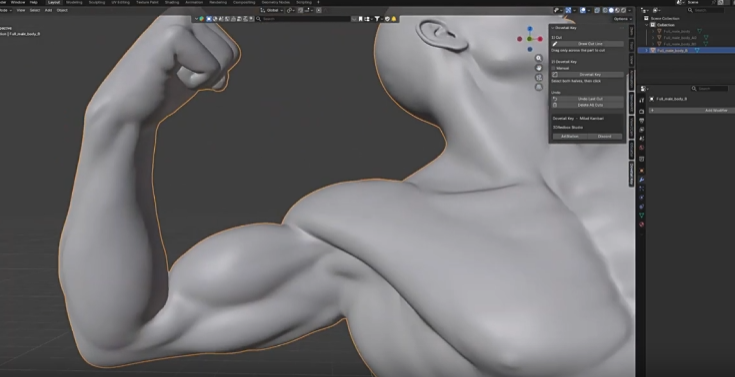Open the Help menu
The width and height of the screenshot is (735, 377).
pos(34,2)
